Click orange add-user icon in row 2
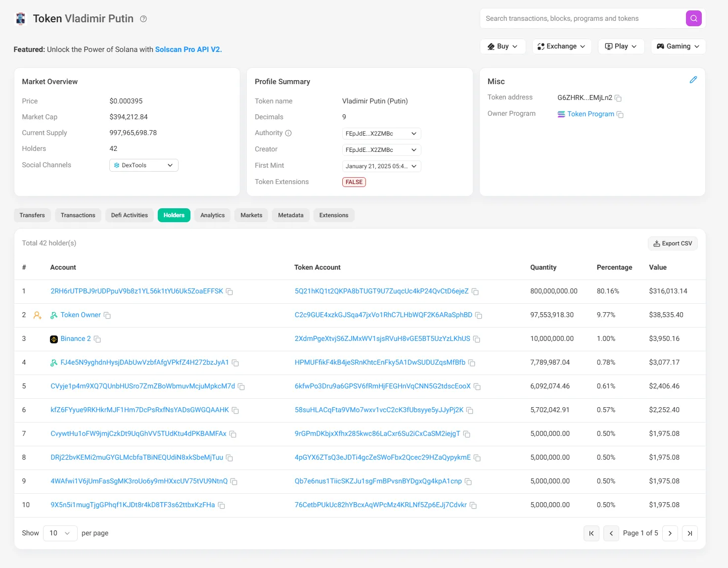Viewport: 728px width, 568px height. pos(37,315)
